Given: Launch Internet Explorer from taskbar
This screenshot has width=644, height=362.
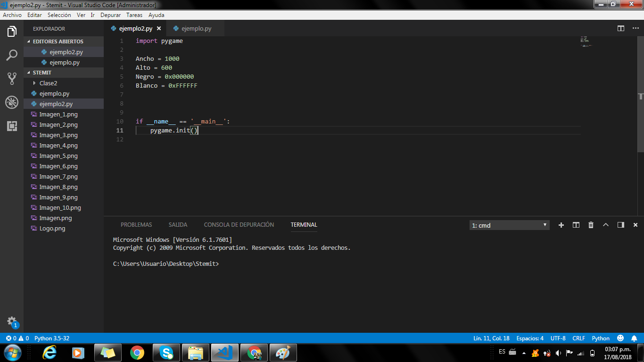Looking at the screenshot, I should pos(49,353).
